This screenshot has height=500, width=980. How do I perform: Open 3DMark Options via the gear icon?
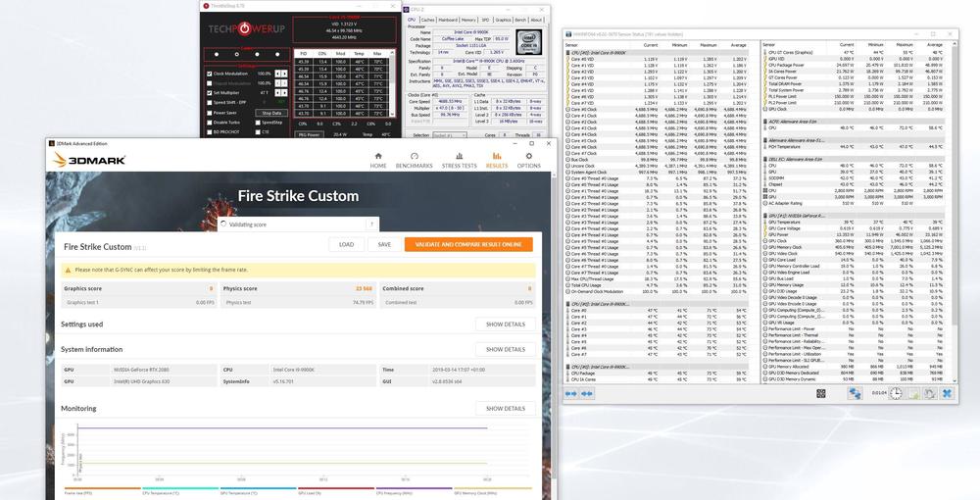coord(528,160)
